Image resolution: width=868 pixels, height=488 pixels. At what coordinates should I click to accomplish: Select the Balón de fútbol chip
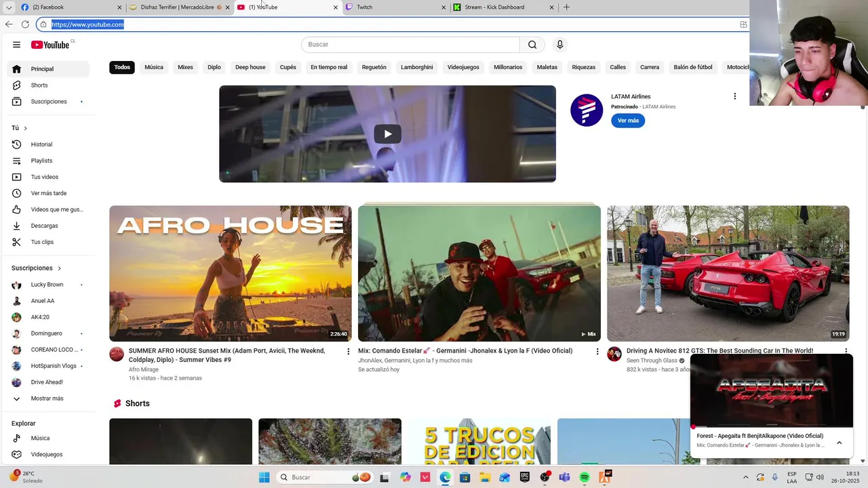[693, 67]
